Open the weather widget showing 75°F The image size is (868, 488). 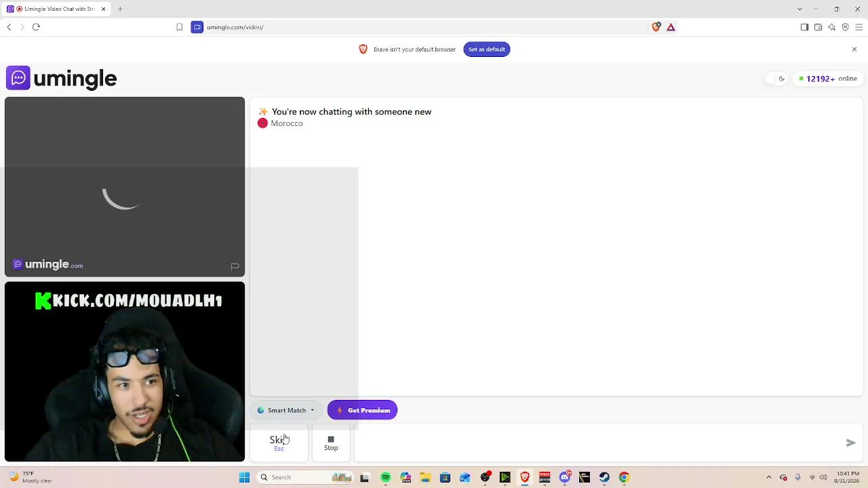click(x=31, y=477)
